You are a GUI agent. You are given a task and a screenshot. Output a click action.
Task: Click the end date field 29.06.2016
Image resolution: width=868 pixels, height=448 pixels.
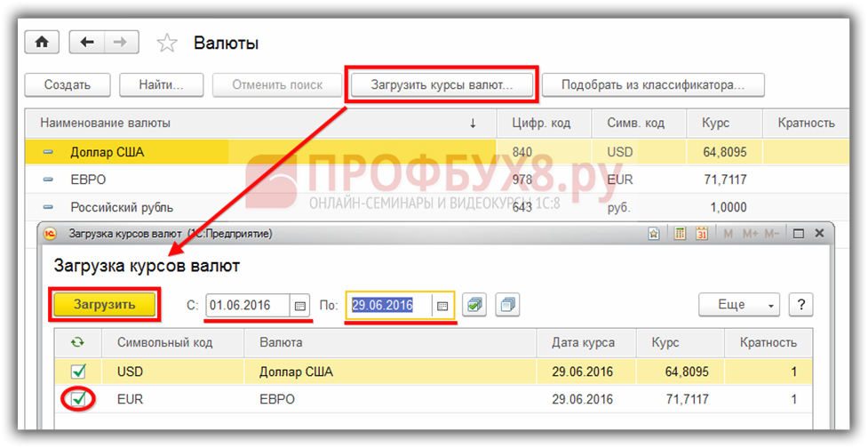[390, 306]
